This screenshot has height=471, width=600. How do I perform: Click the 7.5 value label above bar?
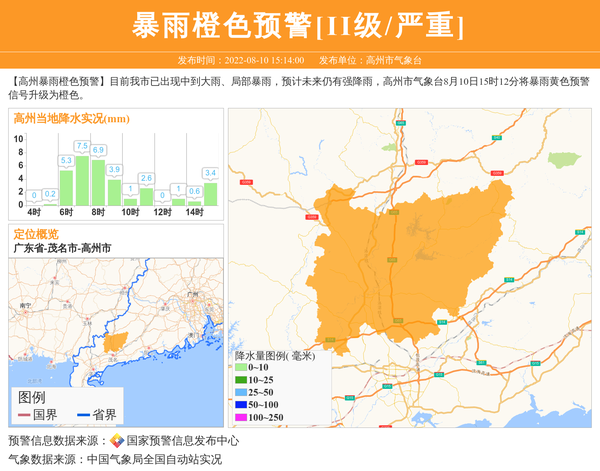82,147
